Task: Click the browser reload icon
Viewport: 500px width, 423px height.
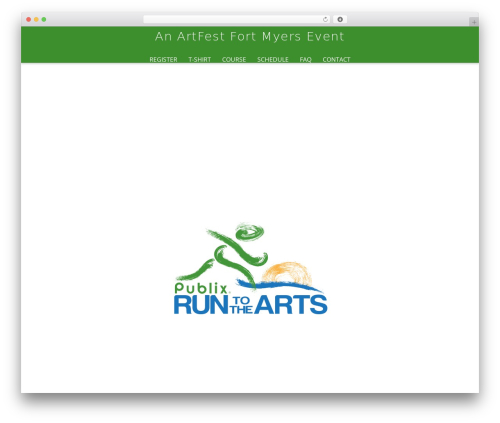Action: coord(325,19)
